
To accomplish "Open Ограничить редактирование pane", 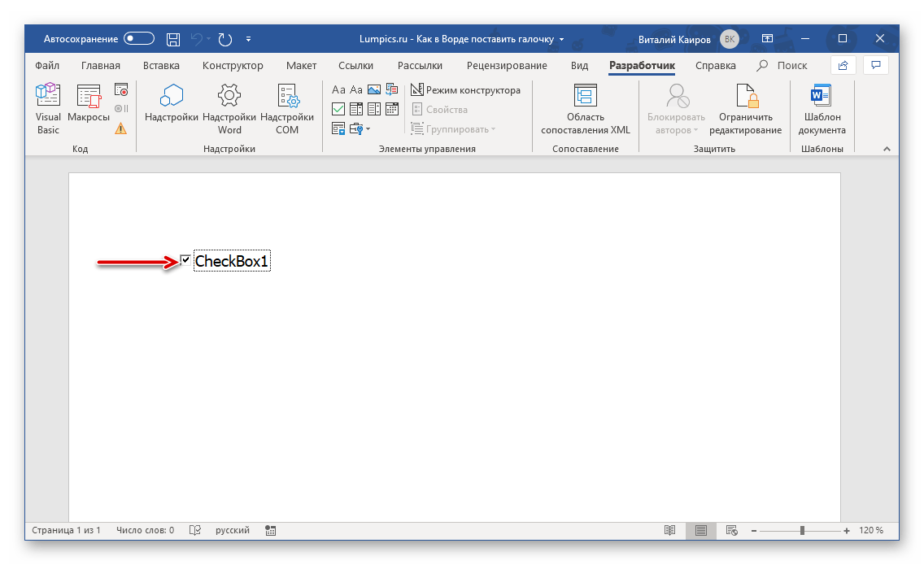I will click(745, 109).
